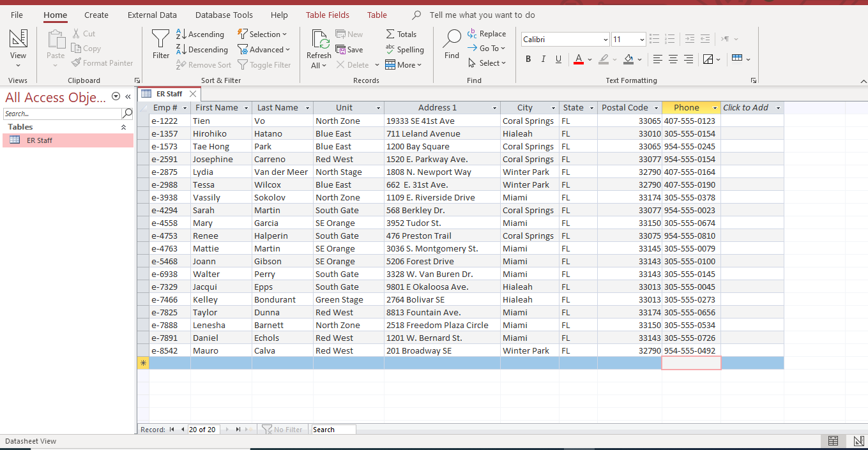This screenshot has width=868, height=450.
Task: Switch to the Create ribbon tab
Action: [96, 15]
